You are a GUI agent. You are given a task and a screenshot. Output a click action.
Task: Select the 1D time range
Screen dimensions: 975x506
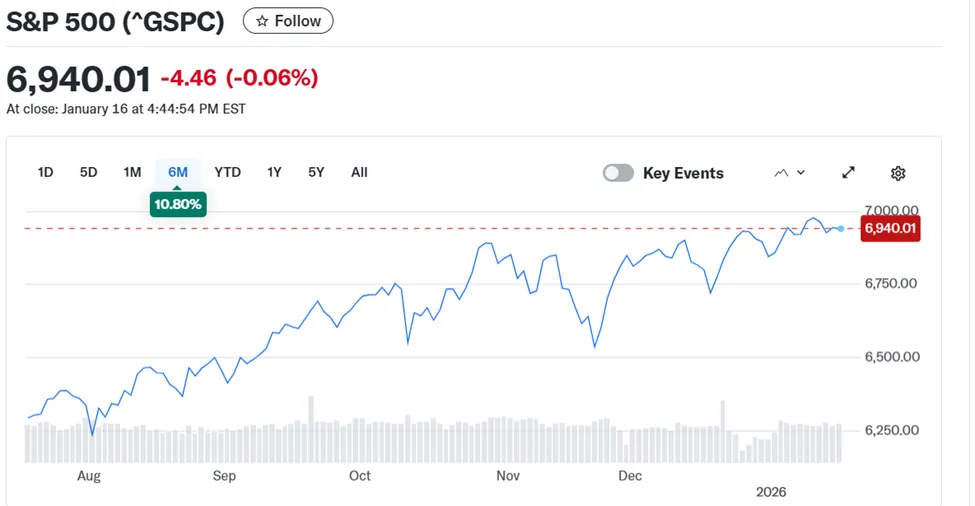click(45, 172)
